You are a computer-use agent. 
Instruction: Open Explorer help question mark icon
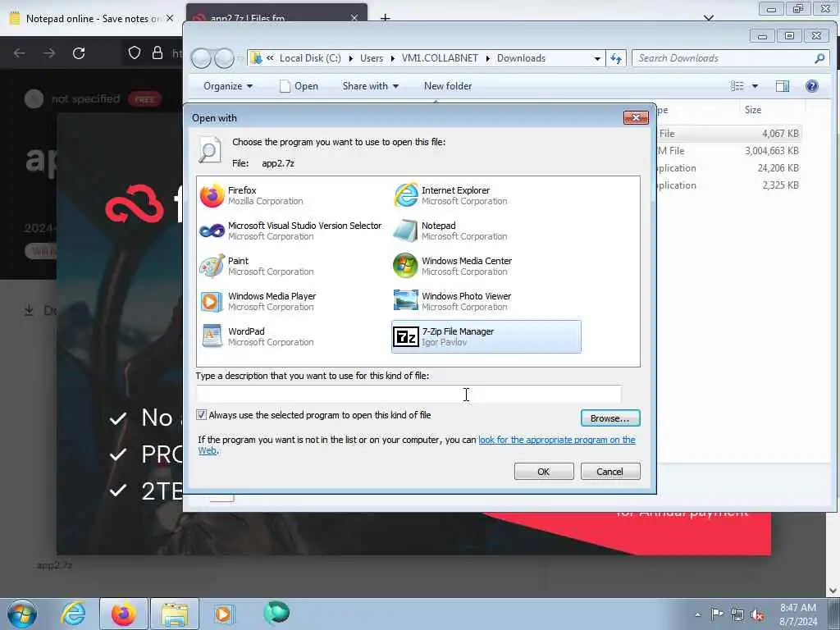tap(811, 85)
